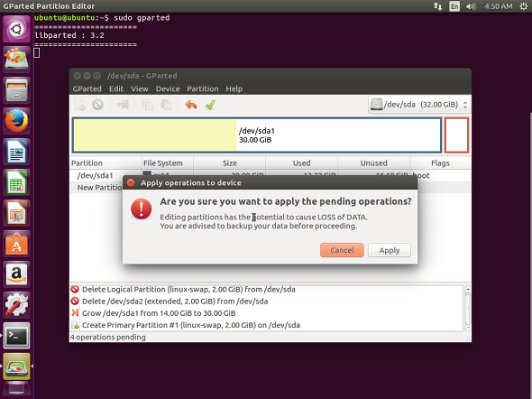Launch Install Ubuntu from the launcher
The width and height of the screenshot is (532, 399).
(x=16, y=60)
